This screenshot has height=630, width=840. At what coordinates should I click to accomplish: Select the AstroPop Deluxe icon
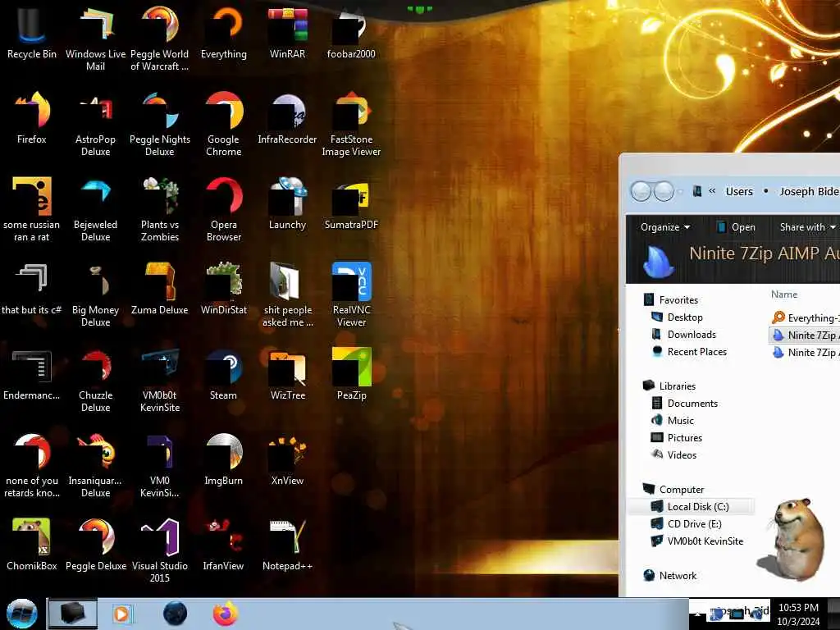95,125
